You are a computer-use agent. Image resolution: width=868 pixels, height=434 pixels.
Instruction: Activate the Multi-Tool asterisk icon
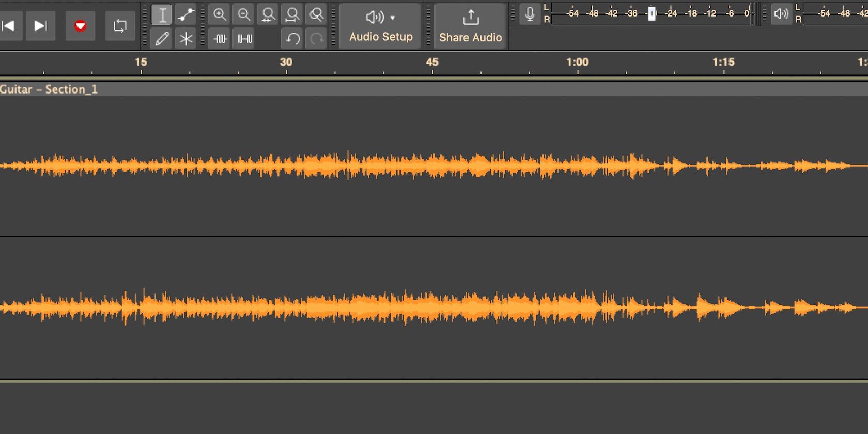click(x=186, y=39)
